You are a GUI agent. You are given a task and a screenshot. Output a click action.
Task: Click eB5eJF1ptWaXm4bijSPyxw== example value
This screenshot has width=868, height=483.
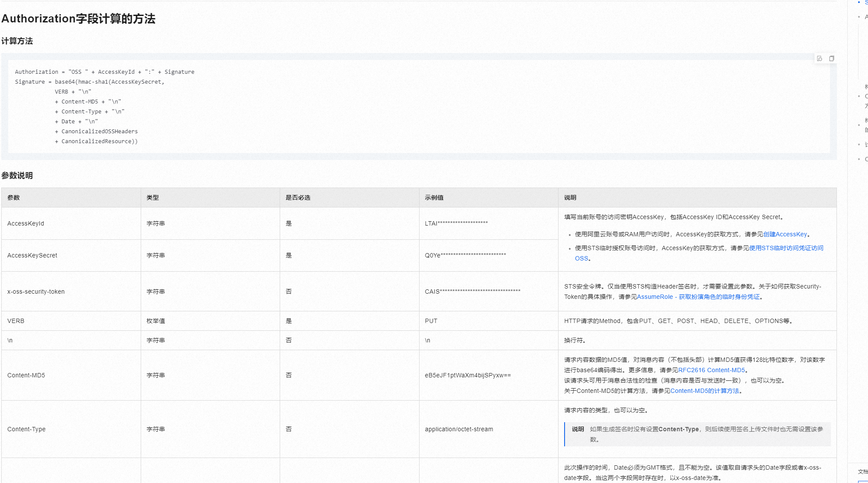coord(468,375)
